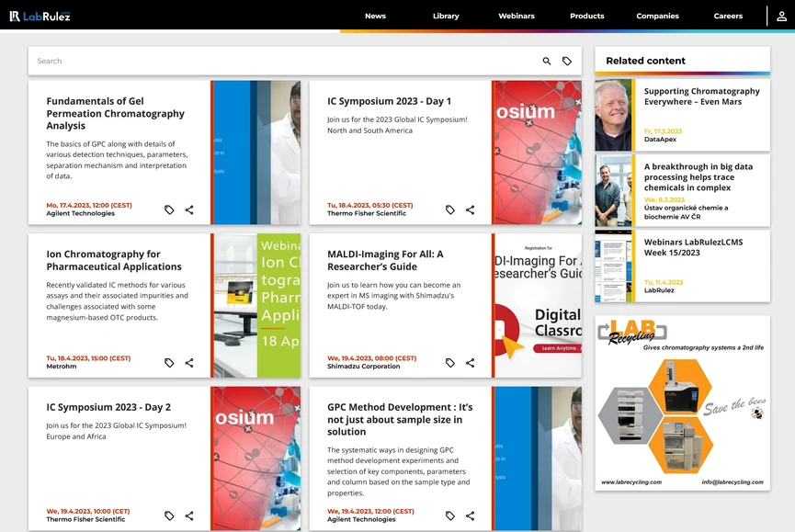Click the Week 15/2023 webinars thumbnail
The height and width of the screenshot is (532, 795).
(x=613, y=266)
